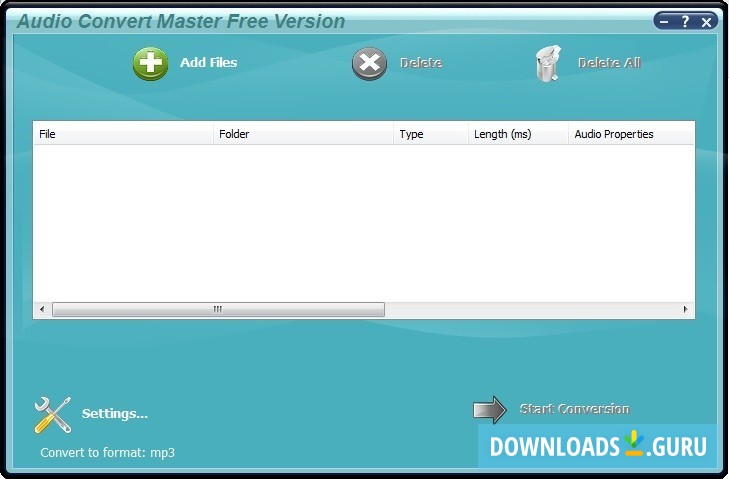
Task: Click the gray X Delete icon
Action: coord(369,63)
